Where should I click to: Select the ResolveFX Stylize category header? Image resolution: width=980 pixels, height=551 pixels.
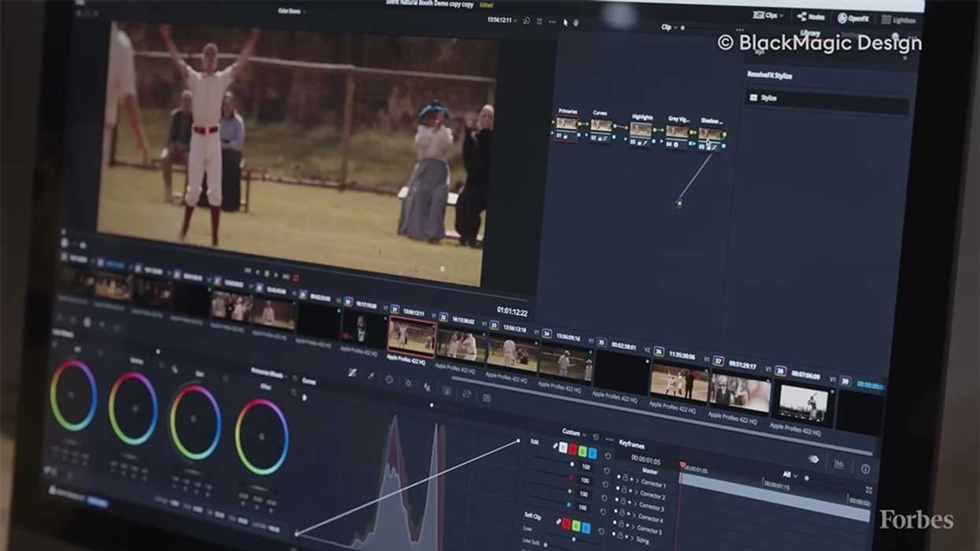coord(769,76)
